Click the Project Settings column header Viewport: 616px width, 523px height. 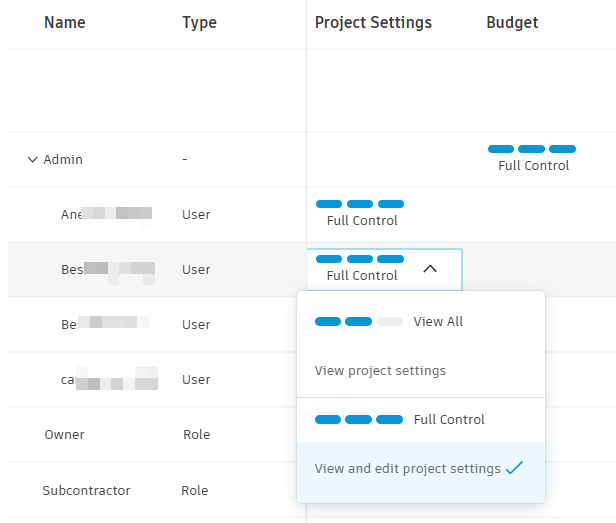tap(373, 23)
